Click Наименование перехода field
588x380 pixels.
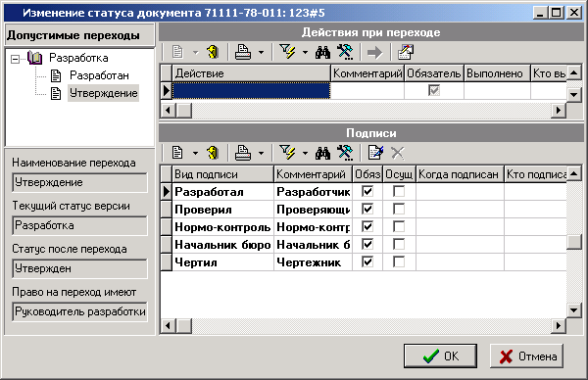point(80,182)
